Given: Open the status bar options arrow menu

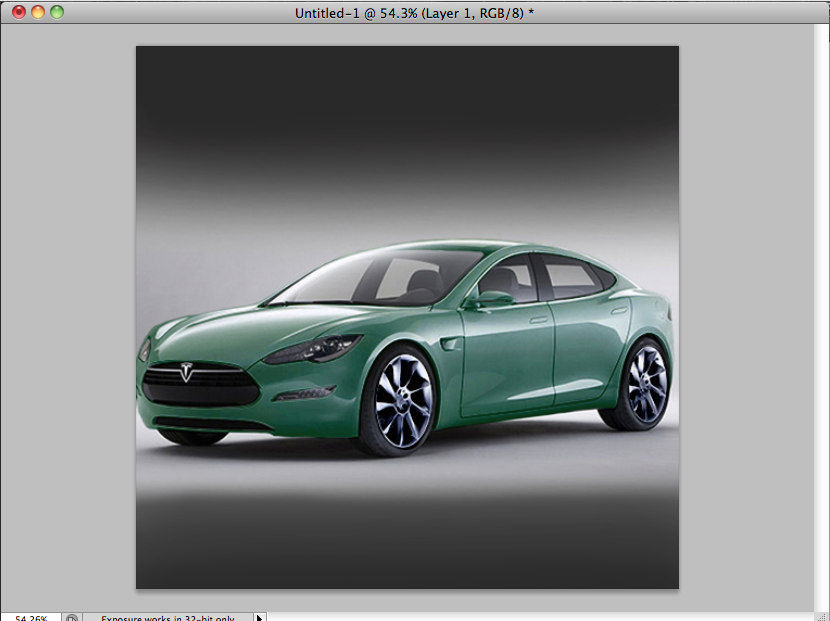Looking at the screenshot, I should [259, 617].
